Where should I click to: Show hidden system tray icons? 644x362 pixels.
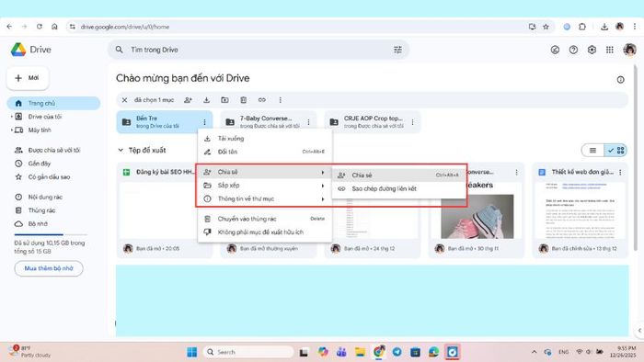coord(534,352)
